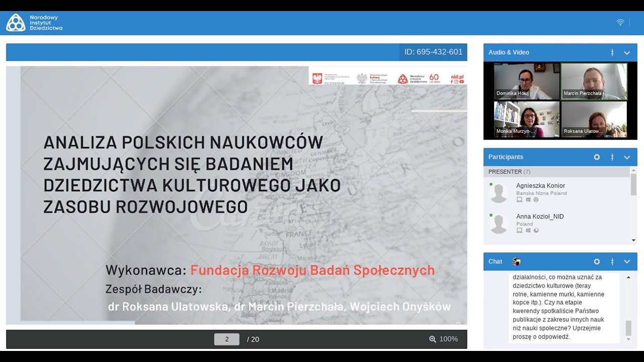644x362 pixels.
Task: Select Roksana Ulatowska's video tile
Action: point(594,119)
